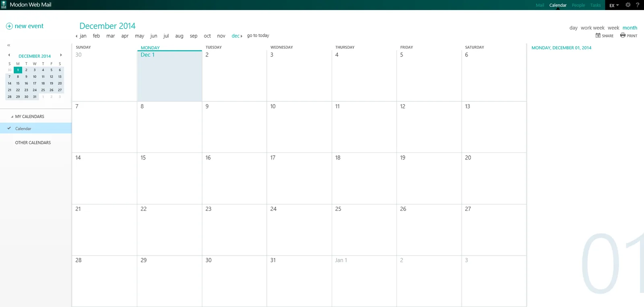Open help via the question mark icon
The height and width of the screenshot is (307, 644).
(x=638, y=5)
